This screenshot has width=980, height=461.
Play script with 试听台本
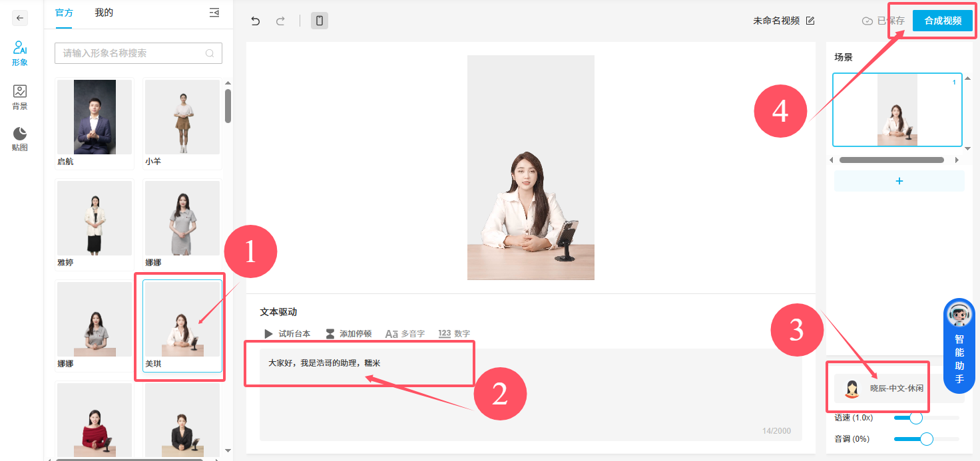click(288, 334)
